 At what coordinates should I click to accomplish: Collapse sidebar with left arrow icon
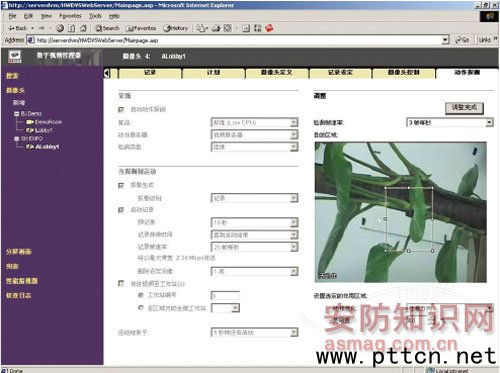click(107, 73)
